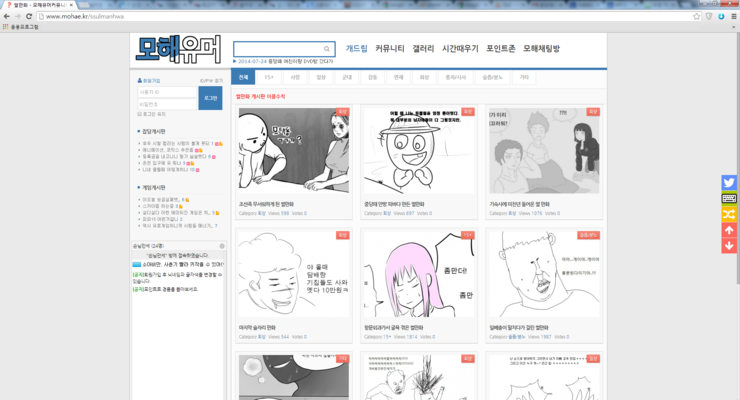Select the 군대 category tab
Screen dimensions: 740x400
tap(347, 77)
